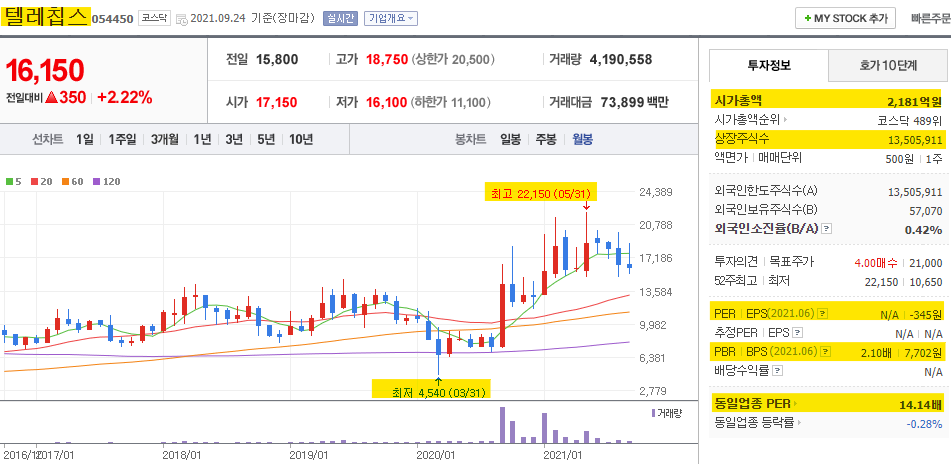
Task: Click the 시가 value 17,150
Action: 277,102
